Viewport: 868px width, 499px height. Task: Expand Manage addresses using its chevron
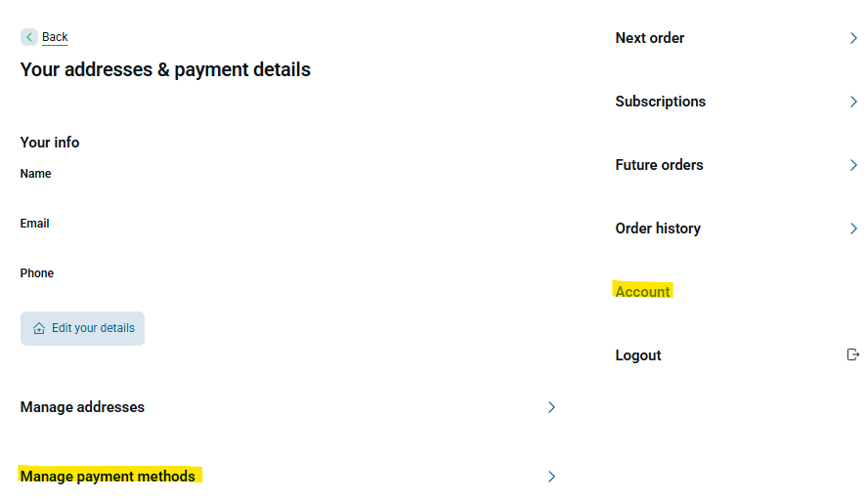coord(551,407)
